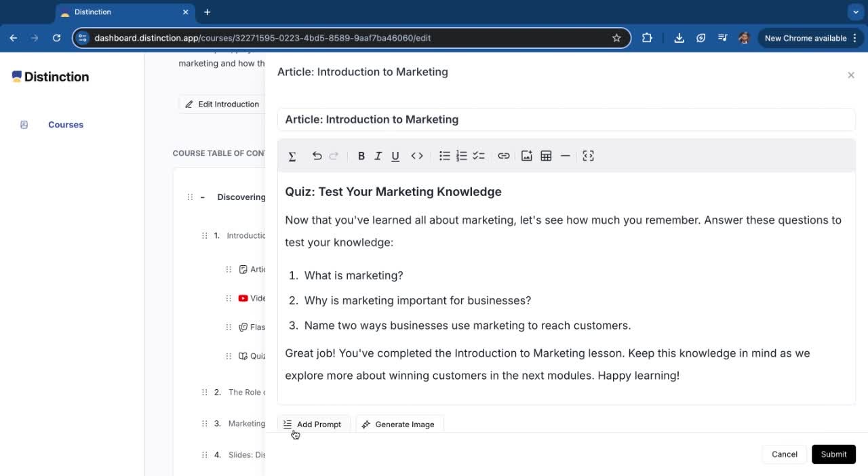The width and height of the screenshot is (868, 476).
Task: Insert a table
Action: click(x=546, y=156)
